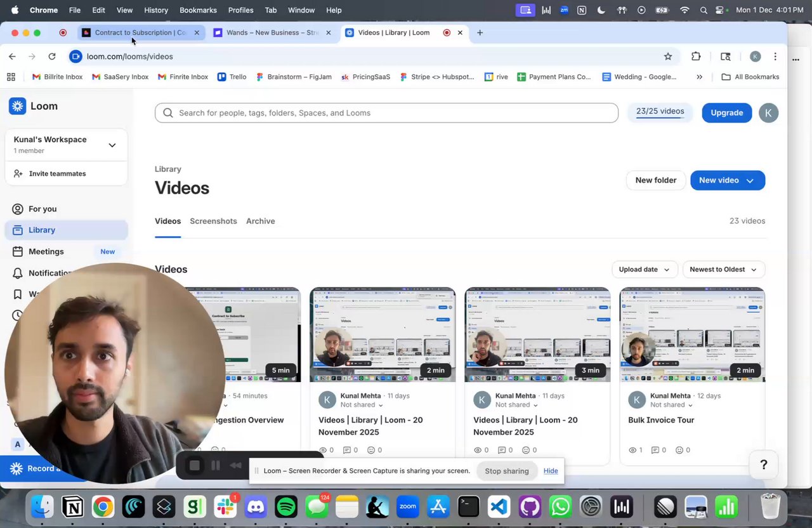The image size is (812, 528).
Task: Switch to Contract to Subscription browser tab
Action: (x=140, y=32)
